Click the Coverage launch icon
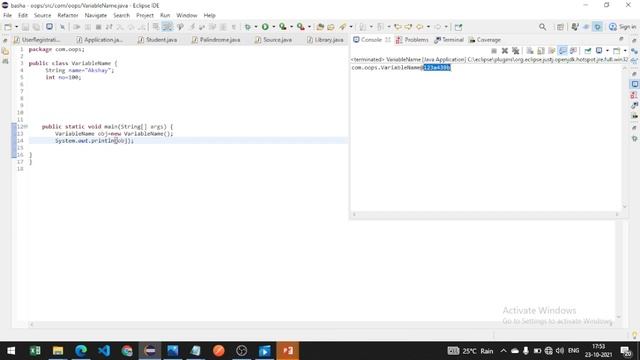This screenshot has height=360, width=640. pos(283,27)
